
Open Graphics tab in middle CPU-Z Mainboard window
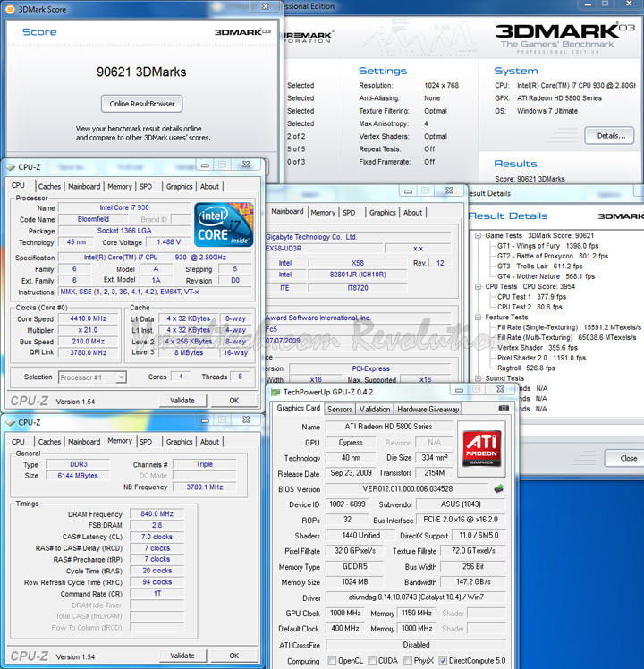click(383, 213)
